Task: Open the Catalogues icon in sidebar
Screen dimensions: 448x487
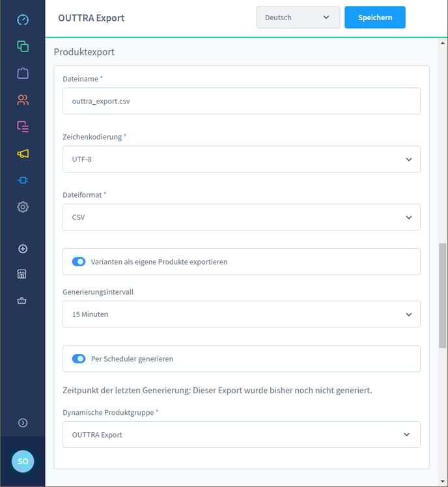Action: [x=23, y=46]
